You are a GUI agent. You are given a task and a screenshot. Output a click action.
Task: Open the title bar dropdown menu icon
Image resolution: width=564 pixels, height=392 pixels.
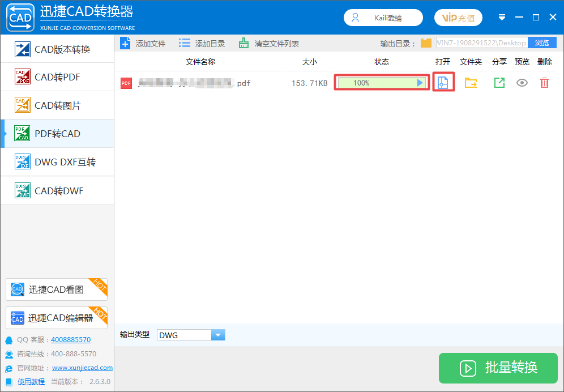[502, 18]
